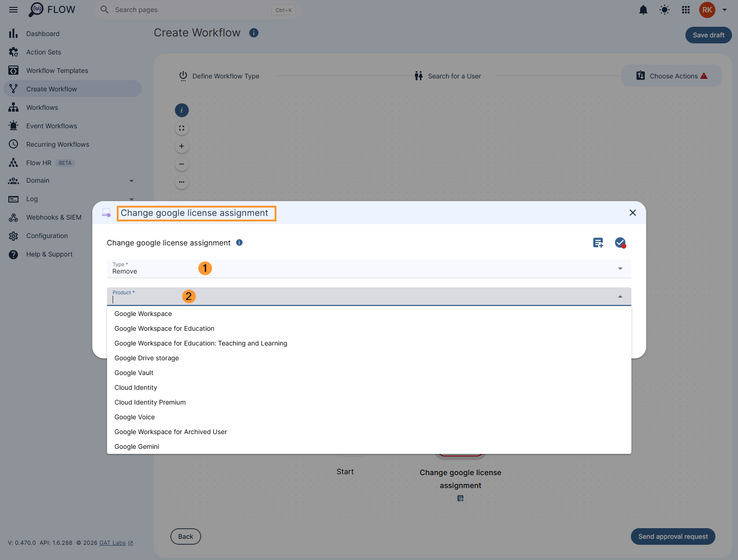Image resolution: width=738 pixels, height=560 pixels.
Task: Select Google Drive storage
Action: (x=369, y=358)
